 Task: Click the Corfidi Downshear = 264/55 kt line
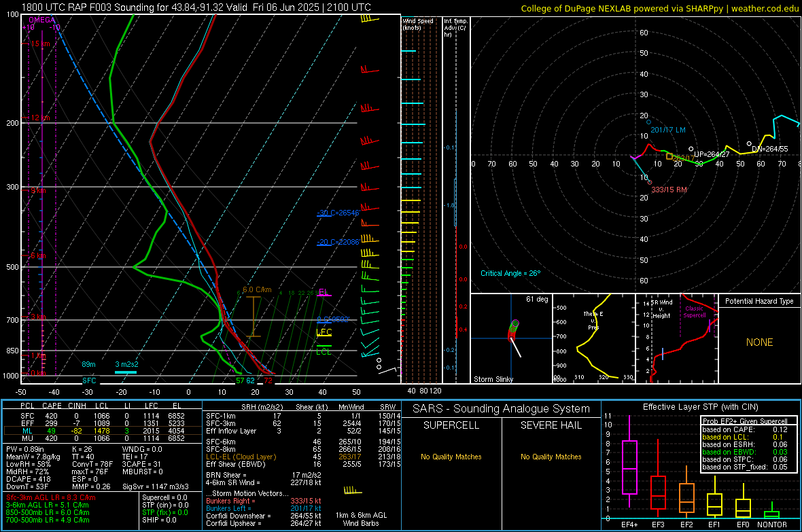click(264, 516)
